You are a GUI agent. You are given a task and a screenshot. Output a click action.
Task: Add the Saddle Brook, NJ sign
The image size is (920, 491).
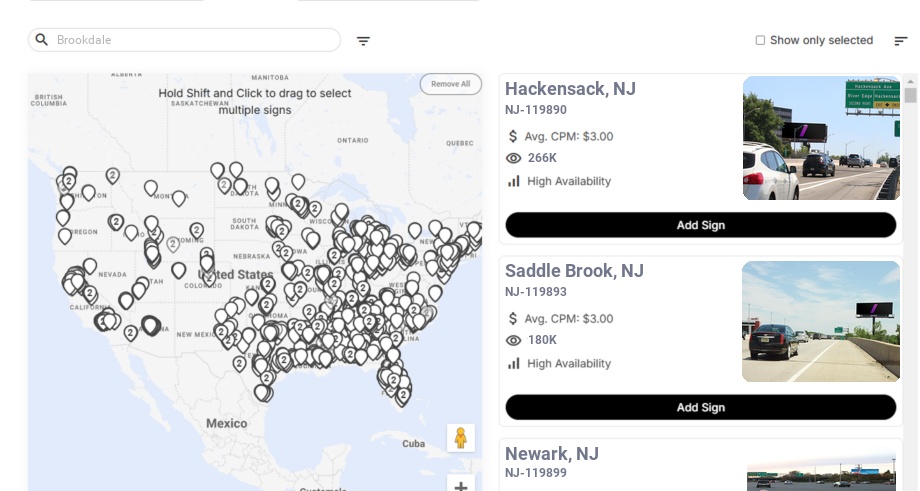[700, 407]
